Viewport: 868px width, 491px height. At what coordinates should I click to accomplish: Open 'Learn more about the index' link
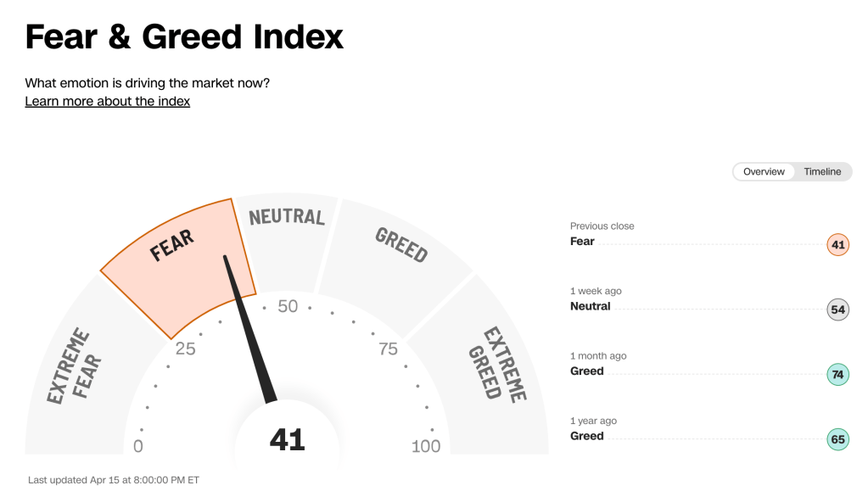click(108, 102)
